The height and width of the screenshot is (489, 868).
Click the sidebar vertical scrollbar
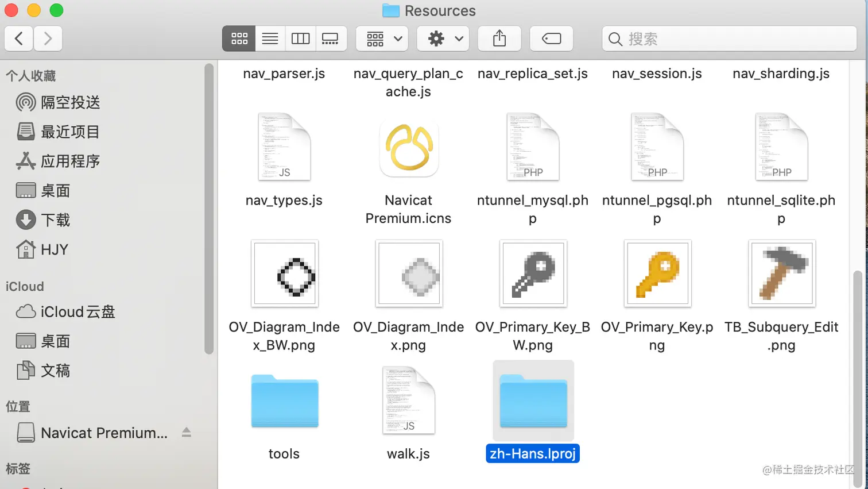pyautogui.click(x=209, y=209)
